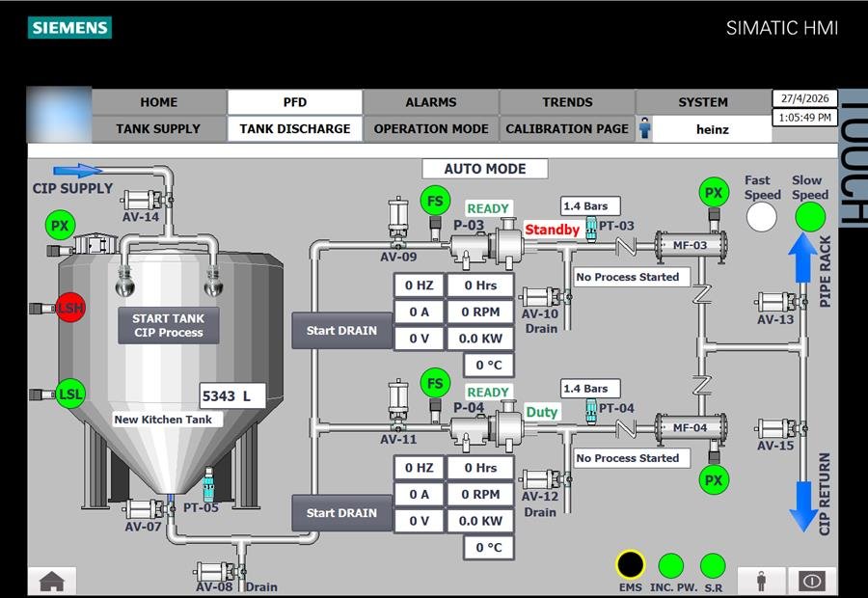
Task: Click the PT-04 pressure transmitter icon
Action: point(591,412)
